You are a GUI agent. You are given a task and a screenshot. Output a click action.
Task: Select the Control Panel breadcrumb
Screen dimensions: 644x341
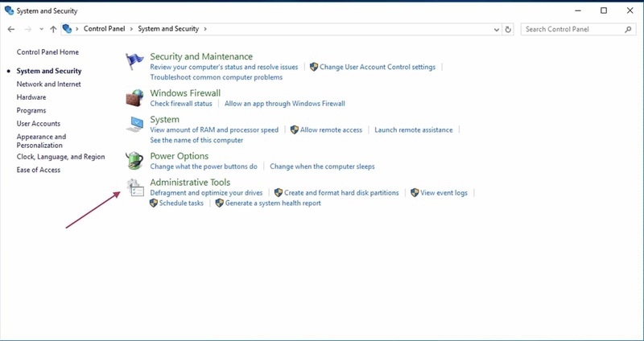(105, 29)
